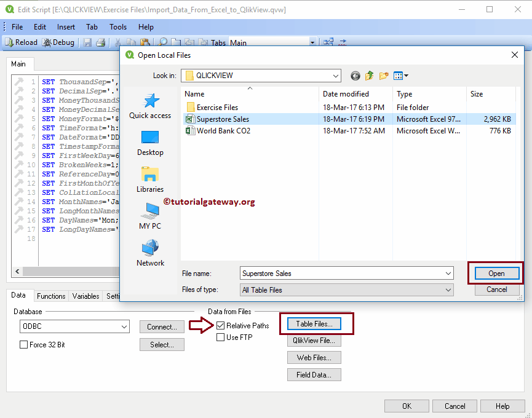Sort by Size column header
This screenshot has width=532, height=418.
pyautogui.click(x=491, y=94)
